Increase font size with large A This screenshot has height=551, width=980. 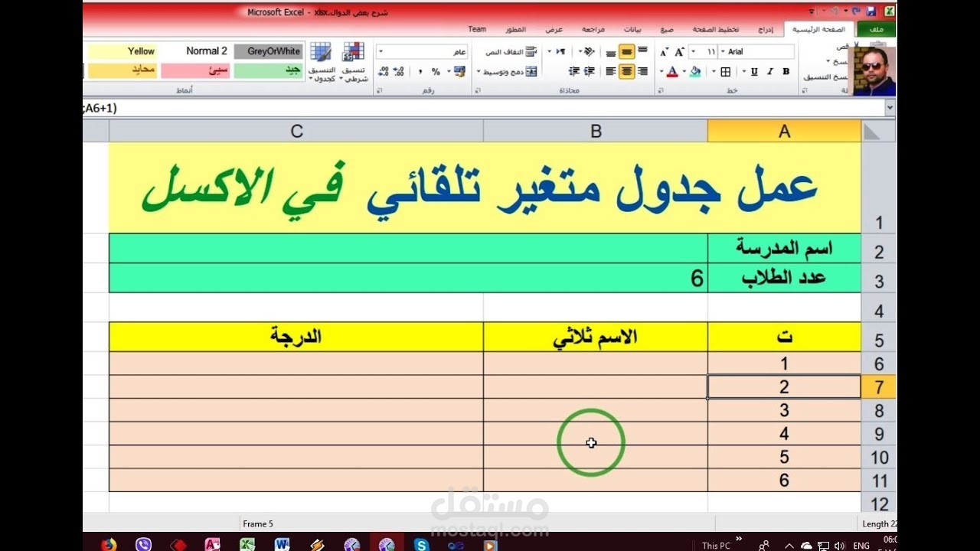(680, 52)
